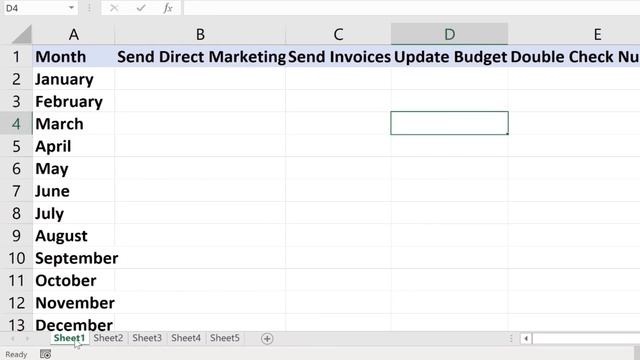The width and height of the screenshot is (640, 360).
Task: Click the active cell D4
Action: (x=449, y=123)
